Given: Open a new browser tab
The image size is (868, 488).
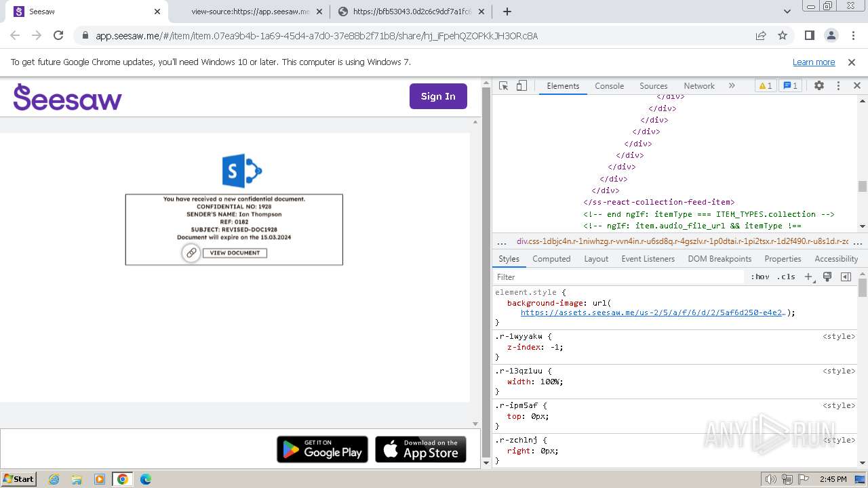Looking at the screenshot, I should (x=507, y=12).
